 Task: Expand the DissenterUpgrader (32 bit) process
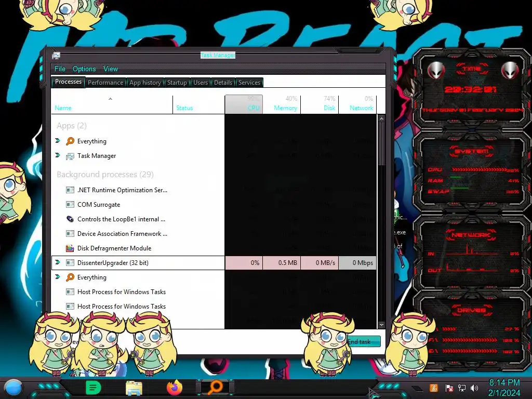pyautogui.click(x=58, y=262)
